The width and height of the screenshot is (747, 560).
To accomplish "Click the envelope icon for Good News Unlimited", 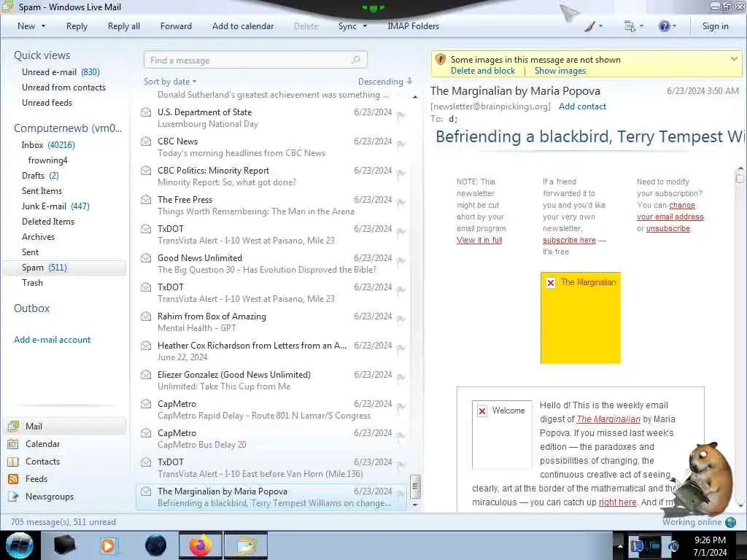I will (146, 258).
